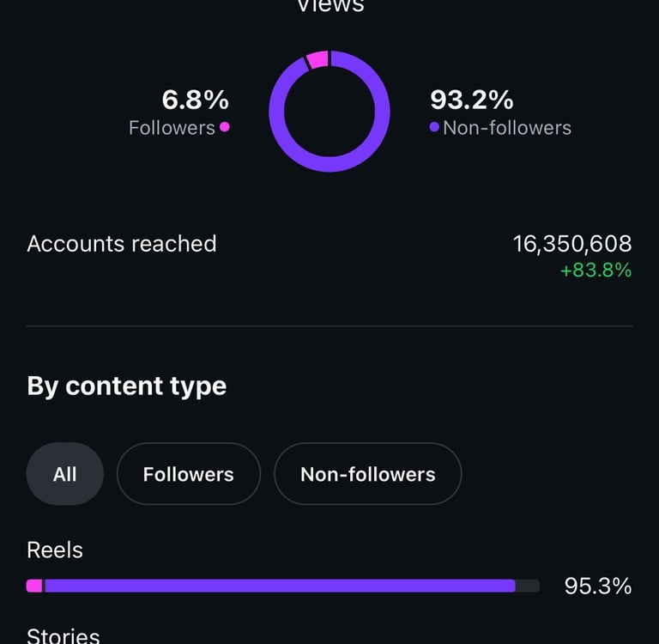Tap the gray unfilled end of Reels bar
The image size is (659, 644).
[x=528, y=586]
